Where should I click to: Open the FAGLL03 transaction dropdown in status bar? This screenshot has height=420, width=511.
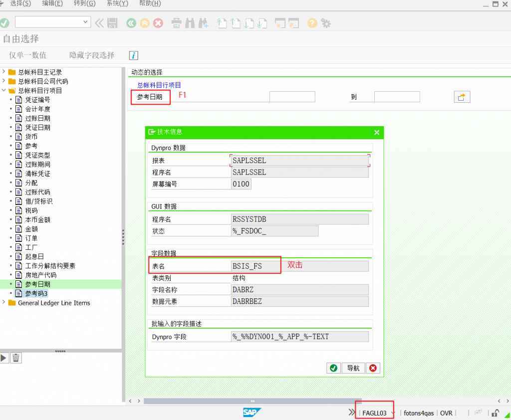click(x=393, y=413)
